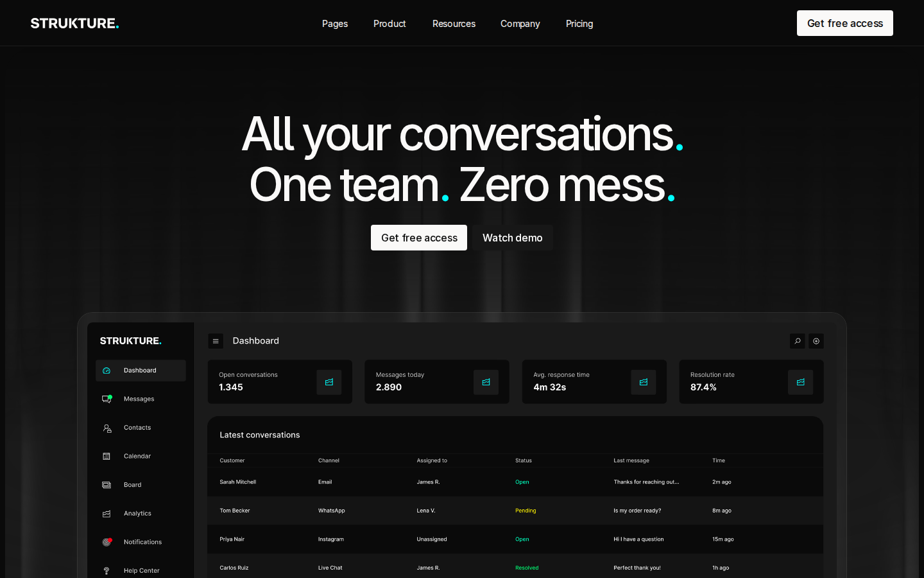Select Calendar label in the sidebar
924x578 pixels.
137,457
